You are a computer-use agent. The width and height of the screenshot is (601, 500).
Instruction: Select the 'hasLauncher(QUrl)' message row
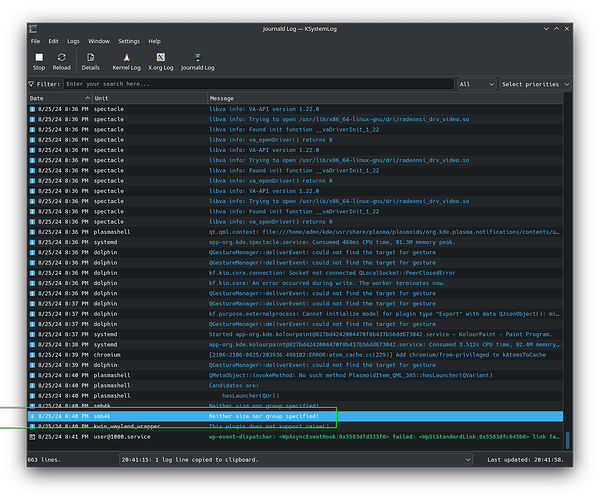[x=296, y=396]
